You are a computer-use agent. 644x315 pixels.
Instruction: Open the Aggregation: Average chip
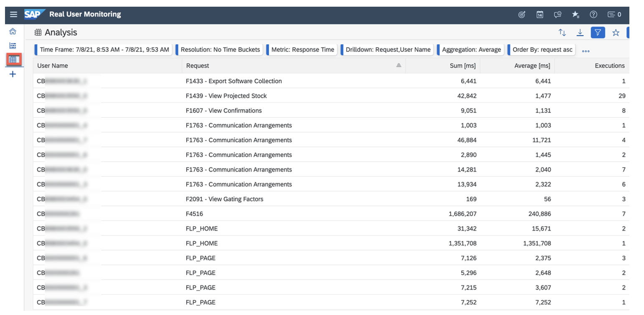tap(470, 50)
